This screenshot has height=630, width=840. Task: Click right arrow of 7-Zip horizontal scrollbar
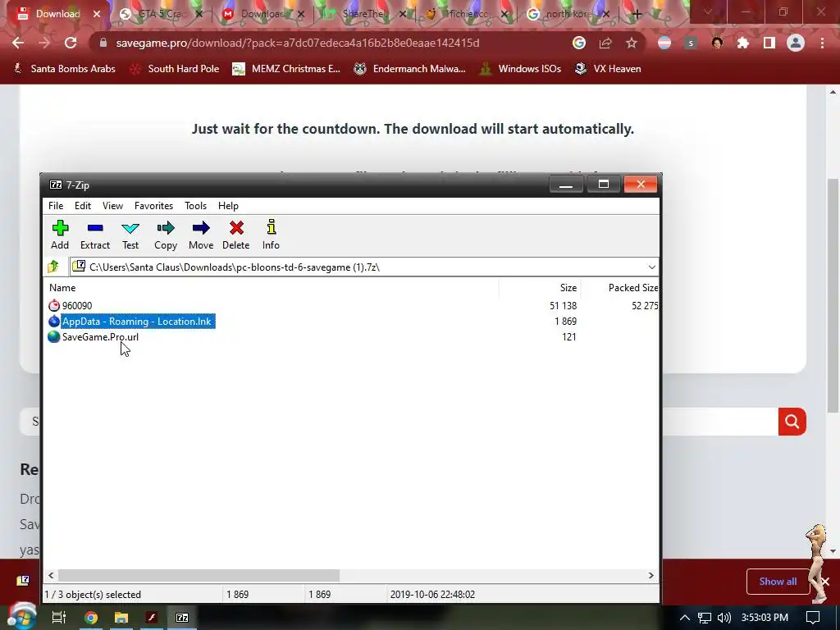coord(651,575)
